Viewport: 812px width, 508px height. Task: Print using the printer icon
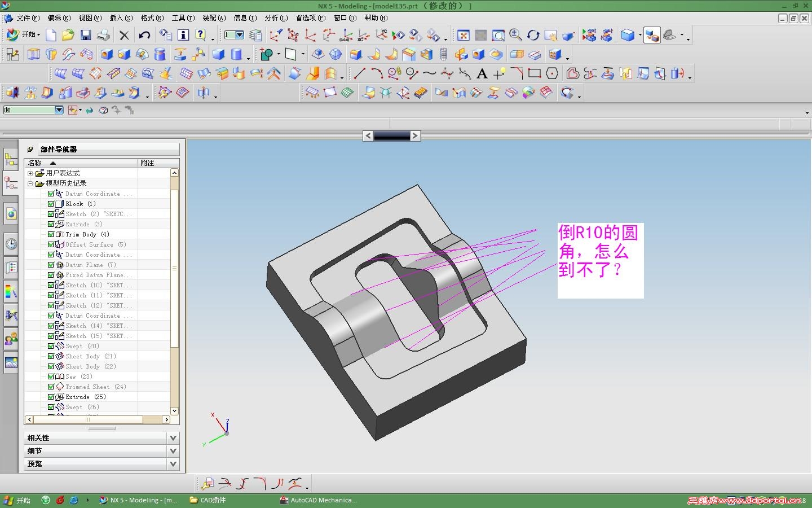[x=103, y=35]
